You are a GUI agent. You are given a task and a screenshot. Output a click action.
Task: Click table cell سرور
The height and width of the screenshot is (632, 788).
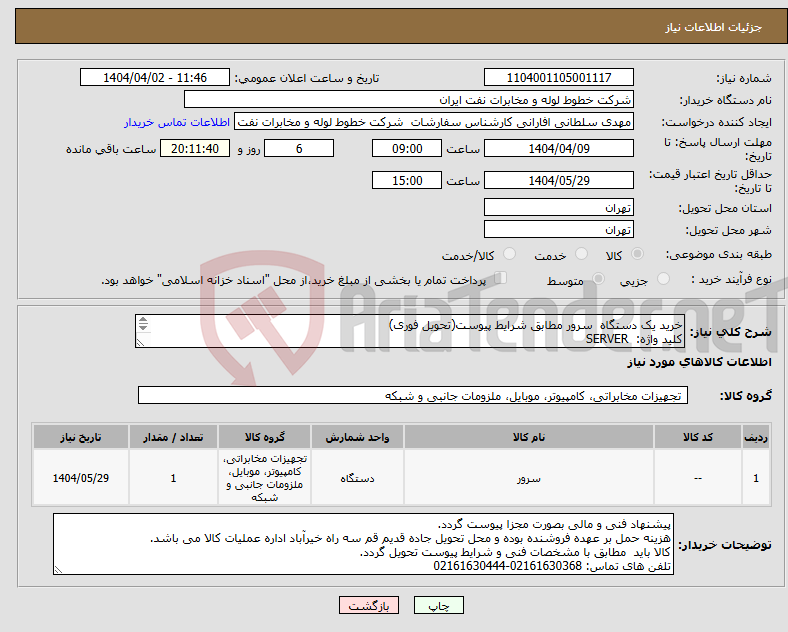[x=529, y=478]
